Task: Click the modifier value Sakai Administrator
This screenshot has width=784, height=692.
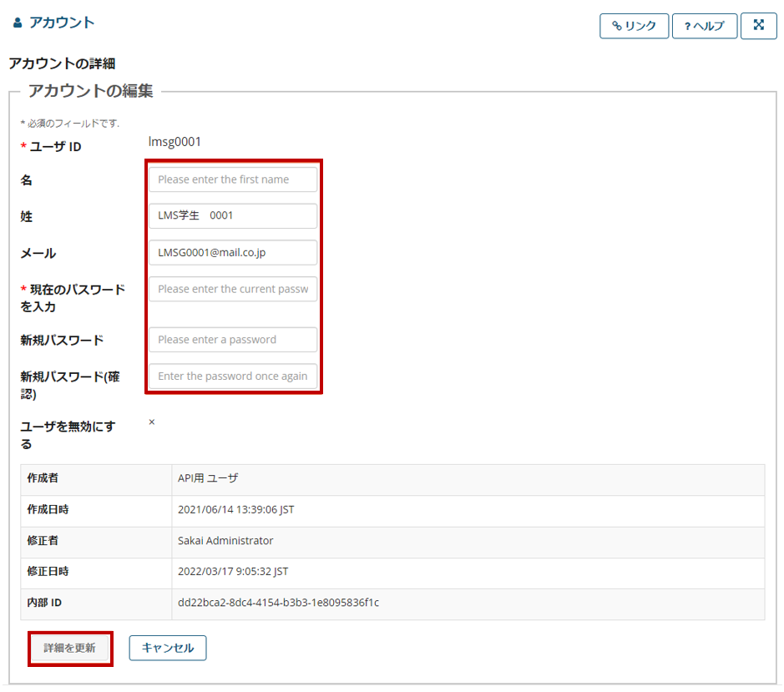Action: click(225, 541)
